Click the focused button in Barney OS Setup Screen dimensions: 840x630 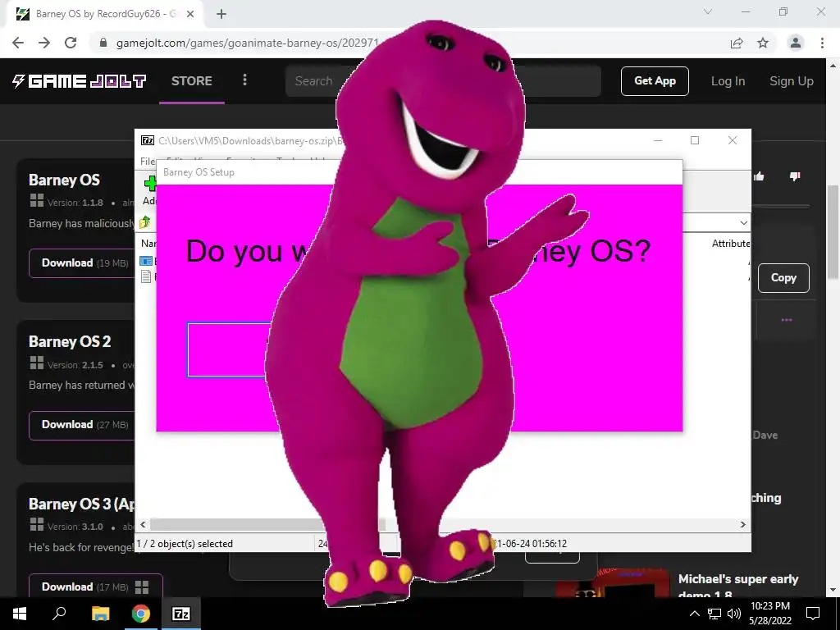pos(228,349)
